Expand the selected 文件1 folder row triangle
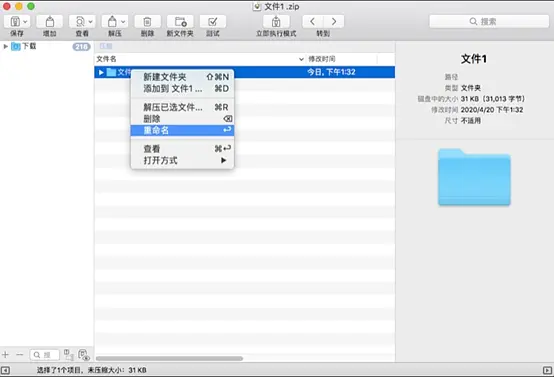Viewport: 554px width, 377px height. 101,72
